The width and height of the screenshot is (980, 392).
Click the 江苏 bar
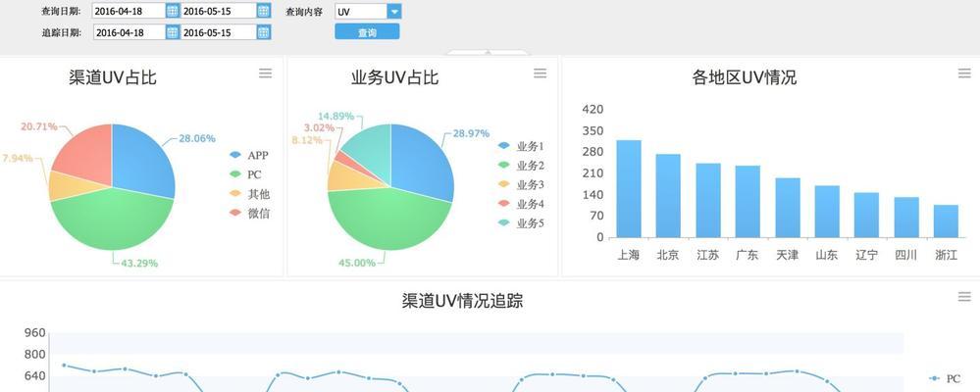tap(708, 200)
